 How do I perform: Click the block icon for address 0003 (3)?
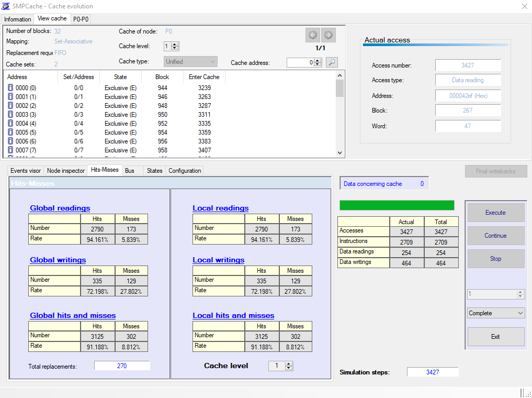(10, 115)
